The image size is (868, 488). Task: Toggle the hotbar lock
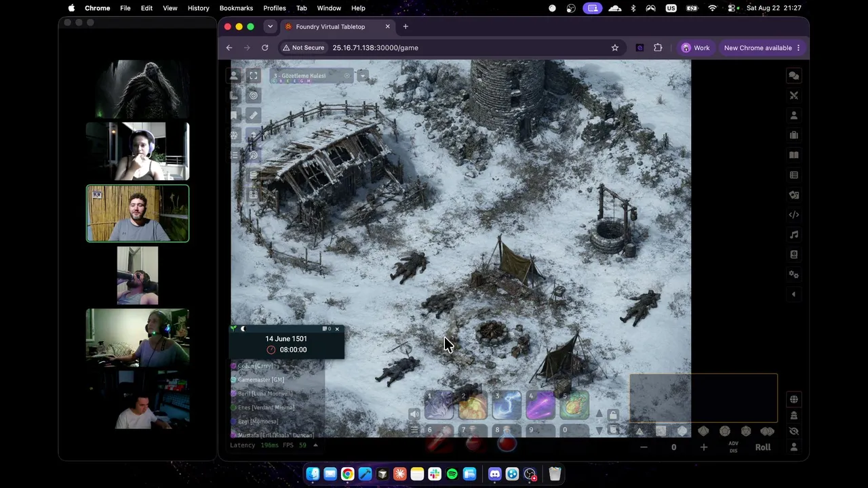click(613, 415)
